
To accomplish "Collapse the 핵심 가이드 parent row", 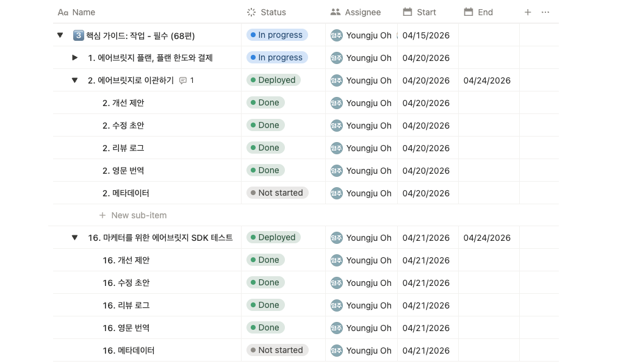I will 60,35.
